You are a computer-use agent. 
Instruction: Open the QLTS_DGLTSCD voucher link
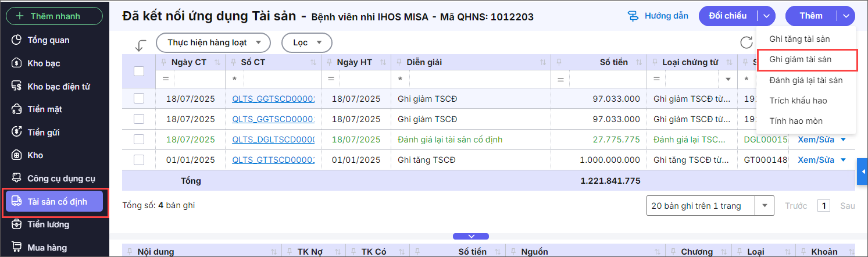[x=273, y=140]
